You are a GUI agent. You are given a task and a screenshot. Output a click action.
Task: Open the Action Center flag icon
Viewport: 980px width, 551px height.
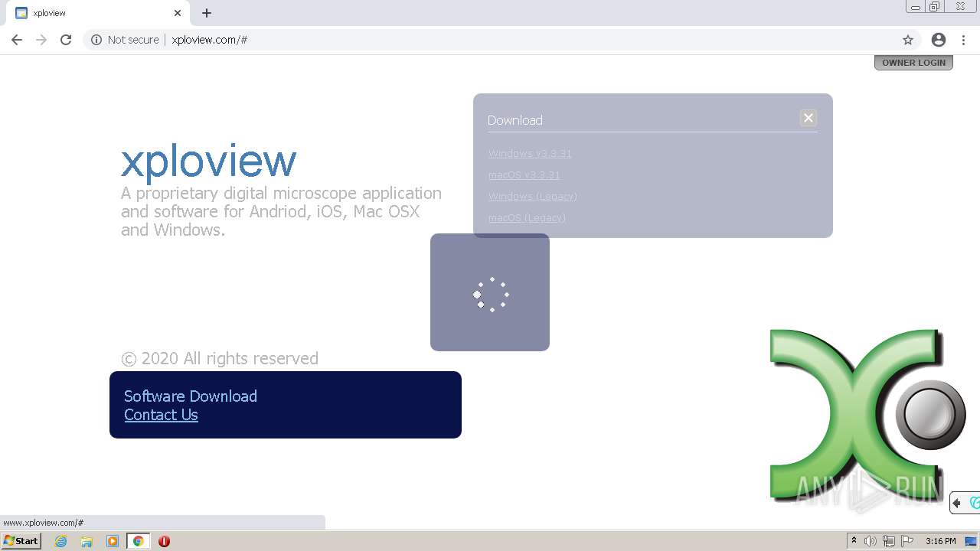point(907,541)
